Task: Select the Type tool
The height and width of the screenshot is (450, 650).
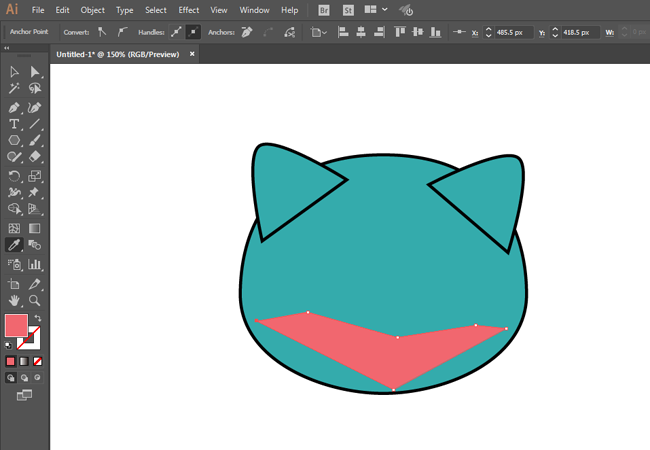Action: (x=14, y=124)
